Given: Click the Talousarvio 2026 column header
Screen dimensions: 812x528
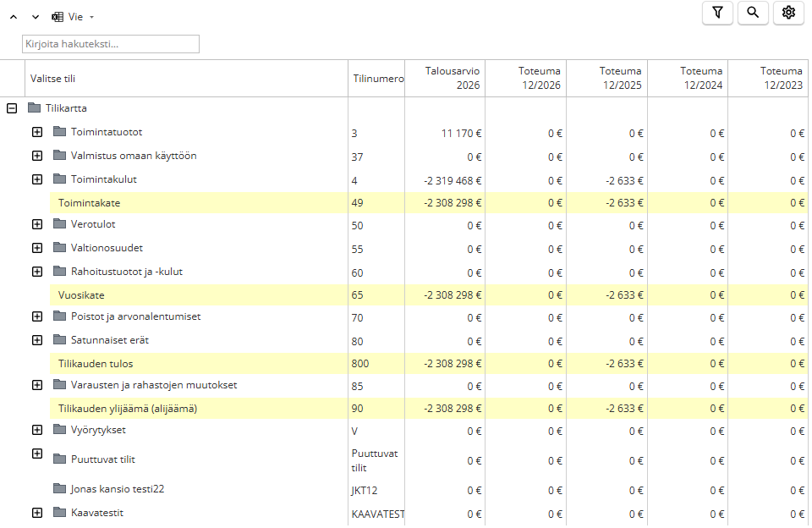Looking at the screenshot, I should point(445,78).
